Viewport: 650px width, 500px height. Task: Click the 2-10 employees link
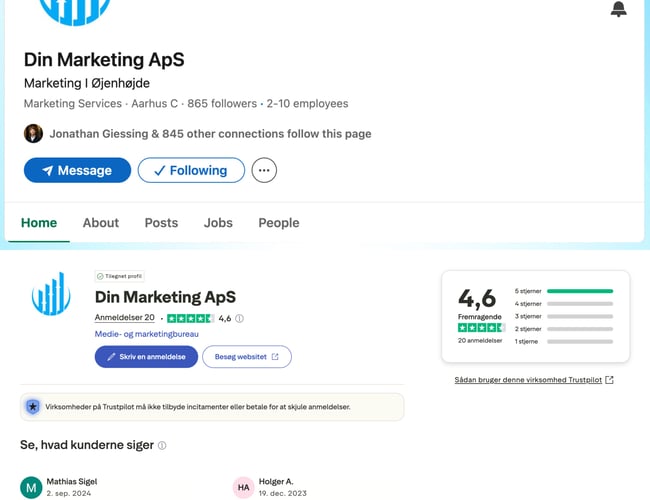(307, 103)
